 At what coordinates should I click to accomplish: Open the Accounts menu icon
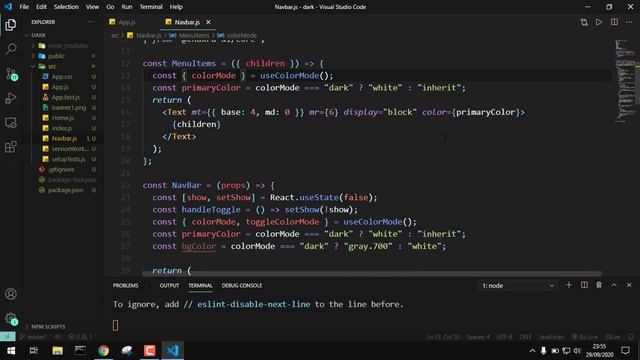pyautogui.click(x=11, y=294)
